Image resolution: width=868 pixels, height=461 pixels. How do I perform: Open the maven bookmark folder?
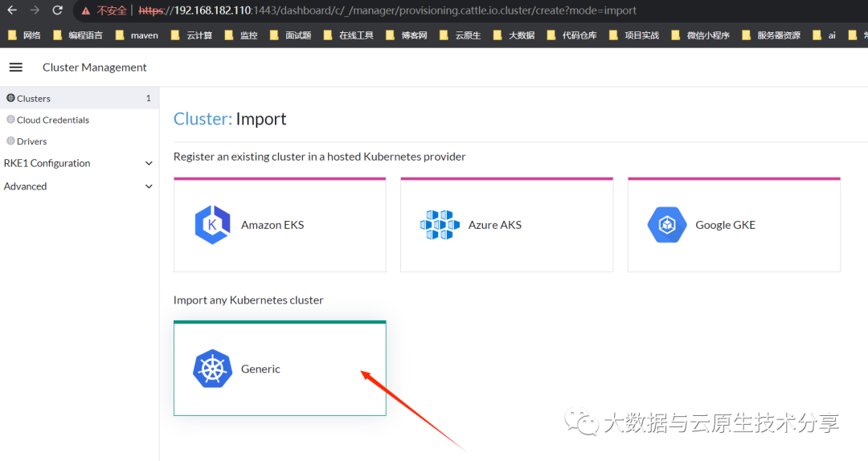click(x=137, y=35)
